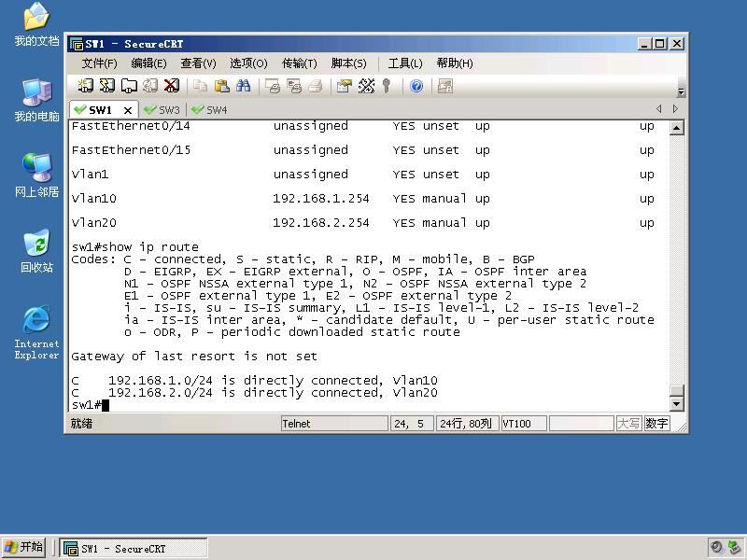
Task: Minimize the SecureCRT window
Action: [x=644, y=44]
